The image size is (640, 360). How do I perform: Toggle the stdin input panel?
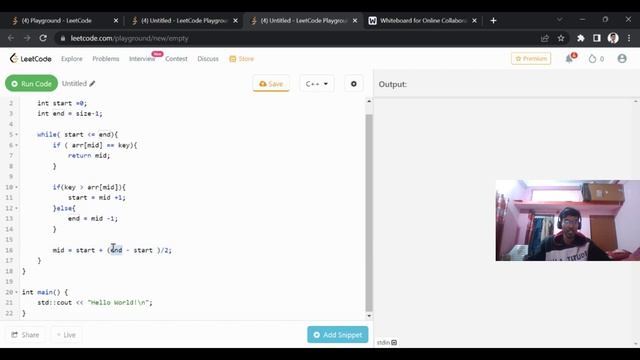pyautogui.click(x=387, y=342)
